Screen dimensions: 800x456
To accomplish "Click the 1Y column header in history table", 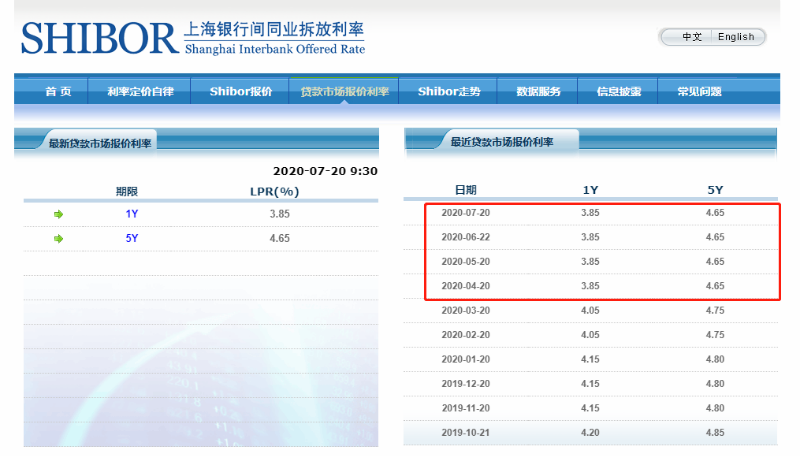I will 590,190.
